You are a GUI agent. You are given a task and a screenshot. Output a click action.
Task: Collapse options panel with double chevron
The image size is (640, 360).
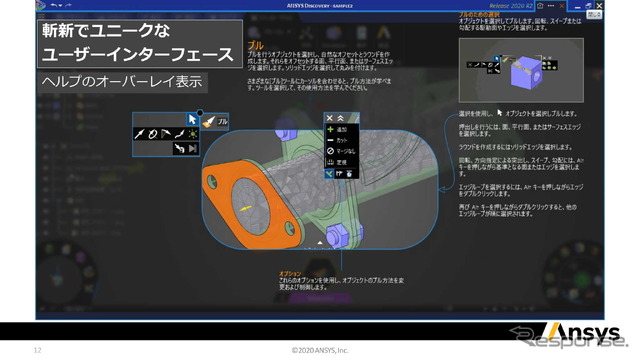[340, 118]
